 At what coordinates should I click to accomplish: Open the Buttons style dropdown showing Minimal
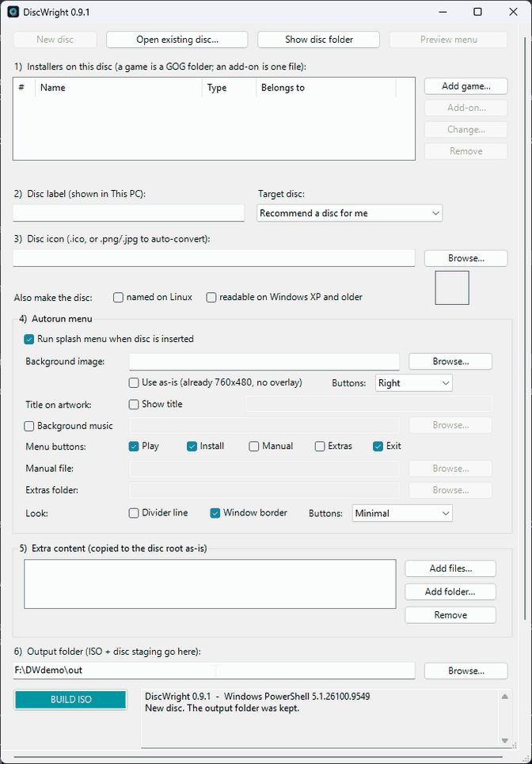point(402,513)
